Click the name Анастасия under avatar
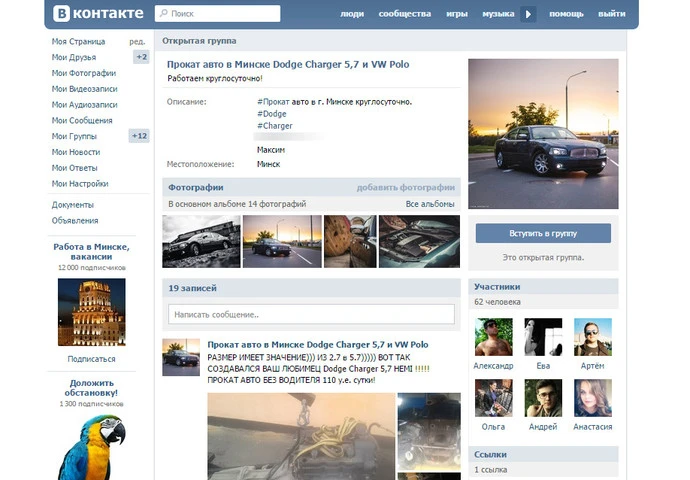Screen dimensions: 690x480 592,427
